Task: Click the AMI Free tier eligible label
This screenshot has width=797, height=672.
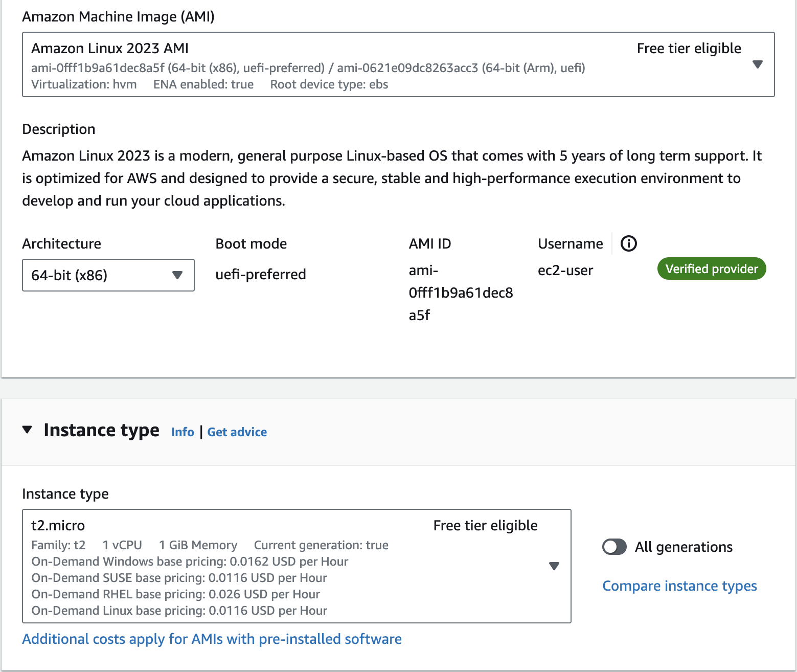Action: coord(689,48)
